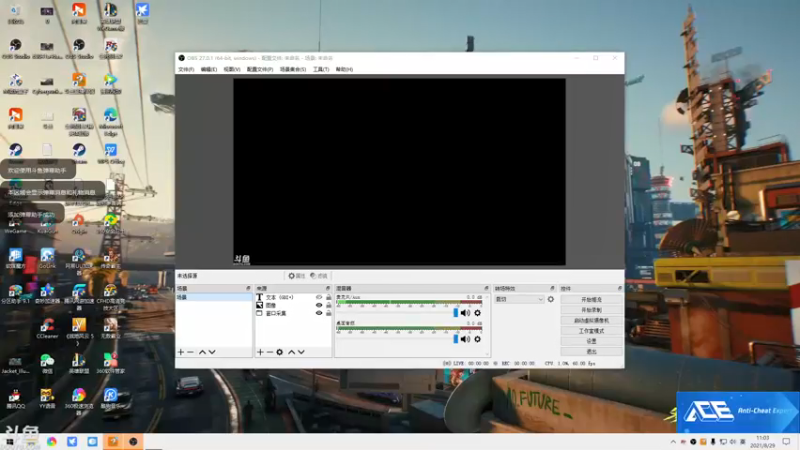This screenshot has width=800, height=450.
Task: Open the scene transition type dropdown
Action: tap(519, 299)
